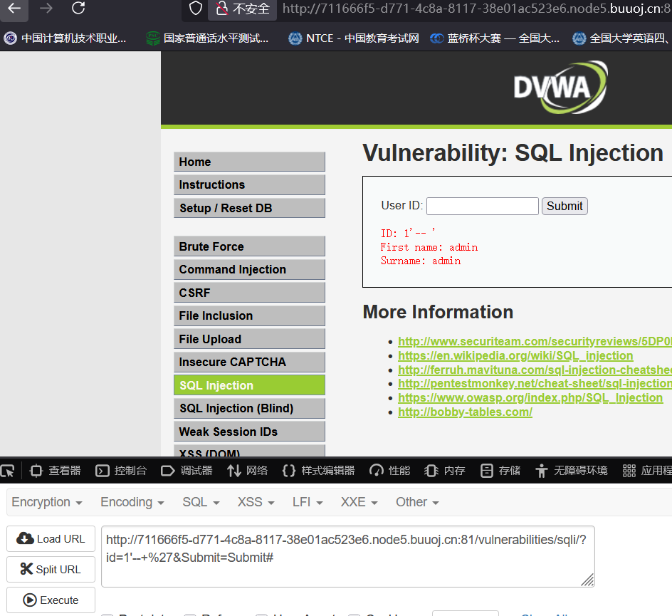
Task: Expand the HackBar SQL dropdown
Action: click(x=201, y=502)
